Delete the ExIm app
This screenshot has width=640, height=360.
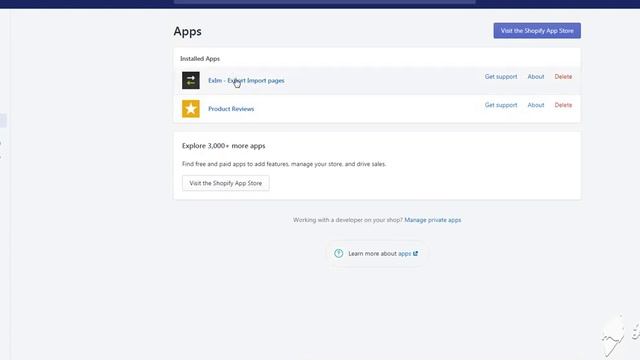(x=563, y=77)
